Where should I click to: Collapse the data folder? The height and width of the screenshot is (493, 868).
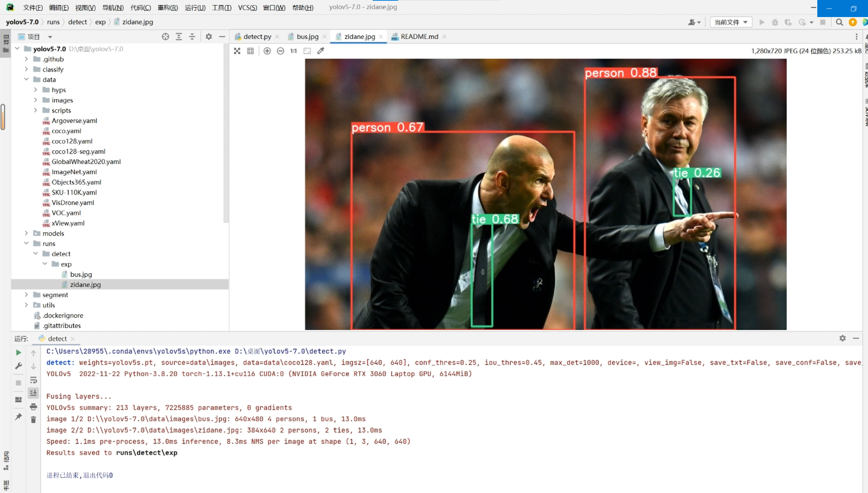coord(26,80)
